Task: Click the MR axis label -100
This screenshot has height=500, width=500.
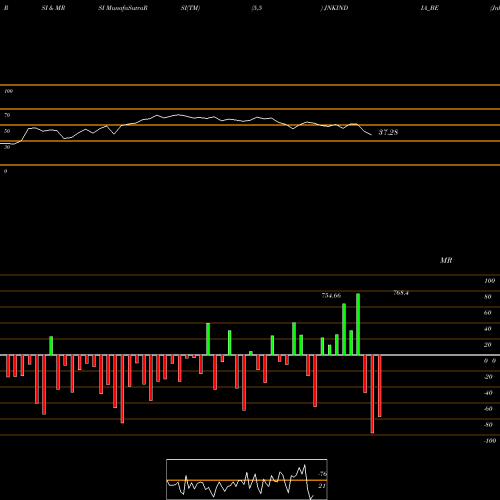Action: pyautogui.click(x=490, y=441)
